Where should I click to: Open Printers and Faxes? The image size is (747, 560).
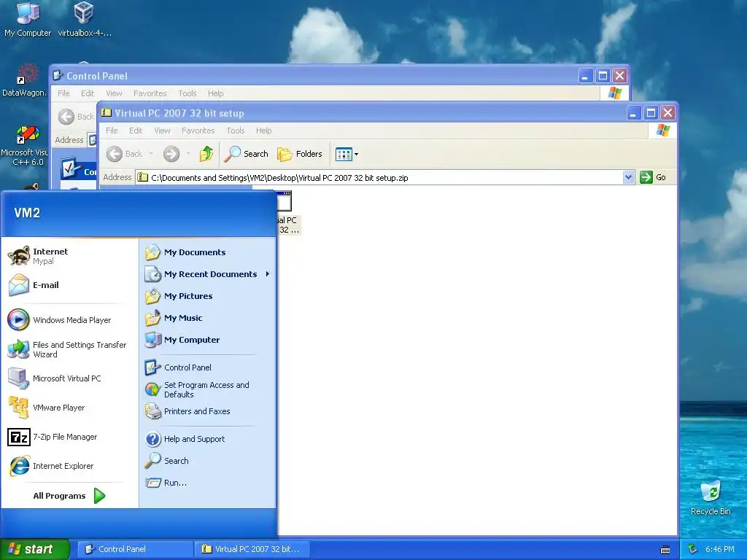[208, 411]
